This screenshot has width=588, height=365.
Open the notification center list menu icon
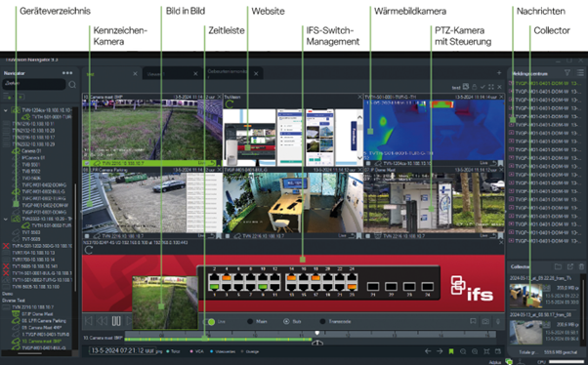click(580, 73)
